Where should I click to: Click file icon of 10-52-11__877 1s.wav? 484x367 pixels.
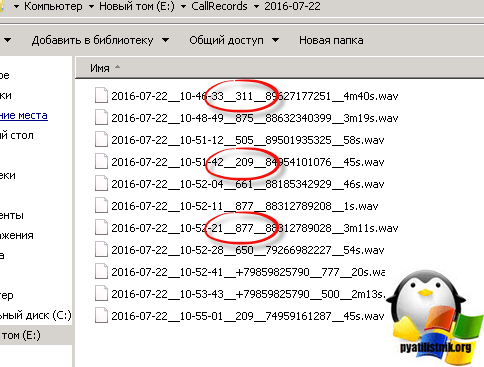(x=101, y=206)
